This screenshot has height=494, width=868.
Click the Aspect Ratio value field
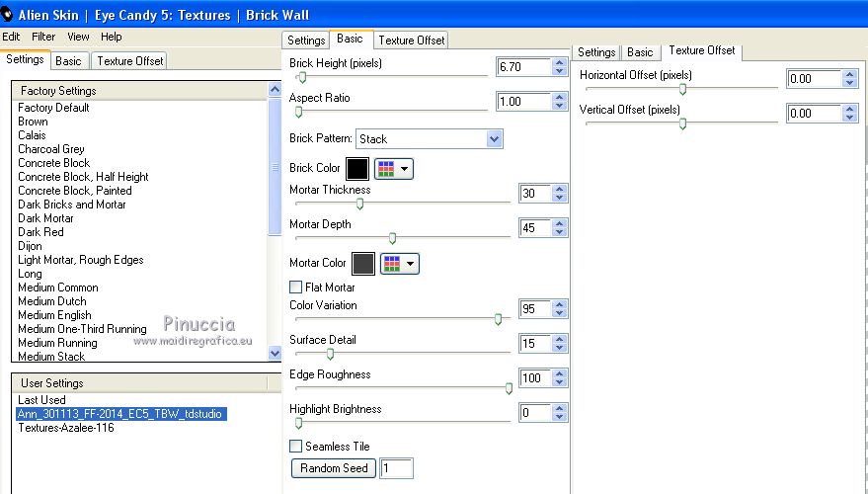pos(523,102)
